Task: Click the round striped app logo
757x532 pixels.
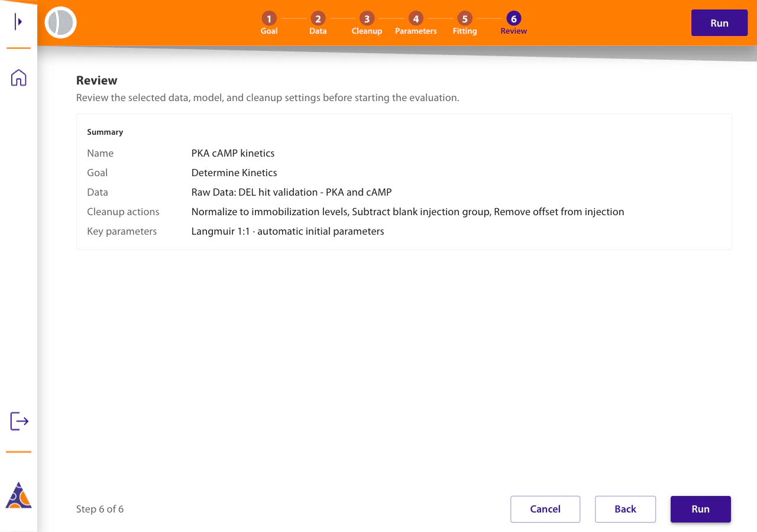Action: click(61, 22)
